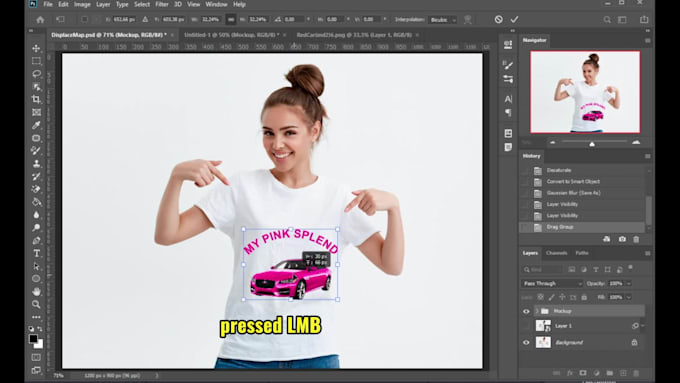Open the Adjustments sliders panel icon
Viewport: 680px width, 383px height.
pos(508,79)
